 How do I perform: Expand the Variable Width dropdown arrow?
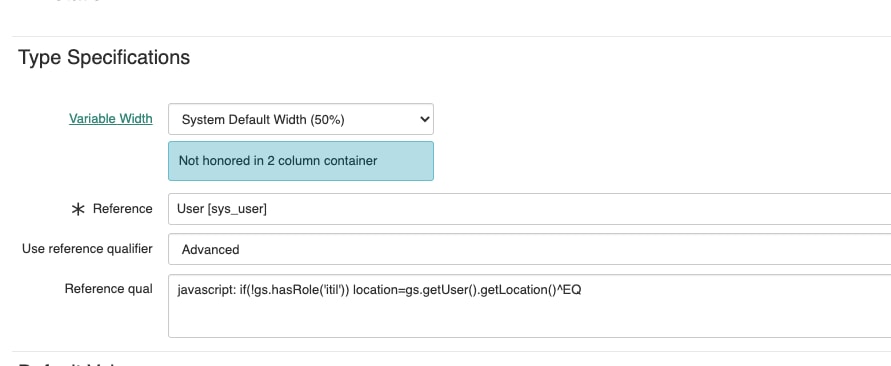pyautogui.click(x=423, y=119)
